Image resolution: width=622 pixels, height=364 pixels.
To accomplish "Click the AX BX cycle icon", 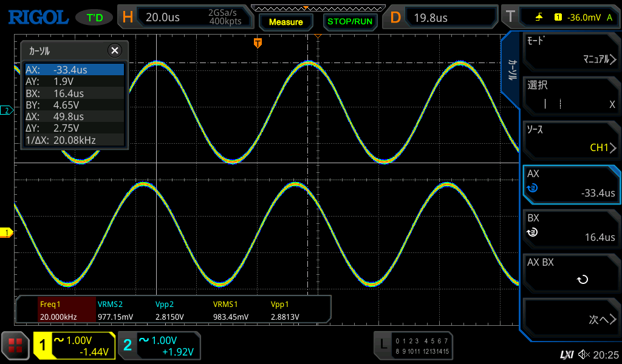I will pos(582,280).
